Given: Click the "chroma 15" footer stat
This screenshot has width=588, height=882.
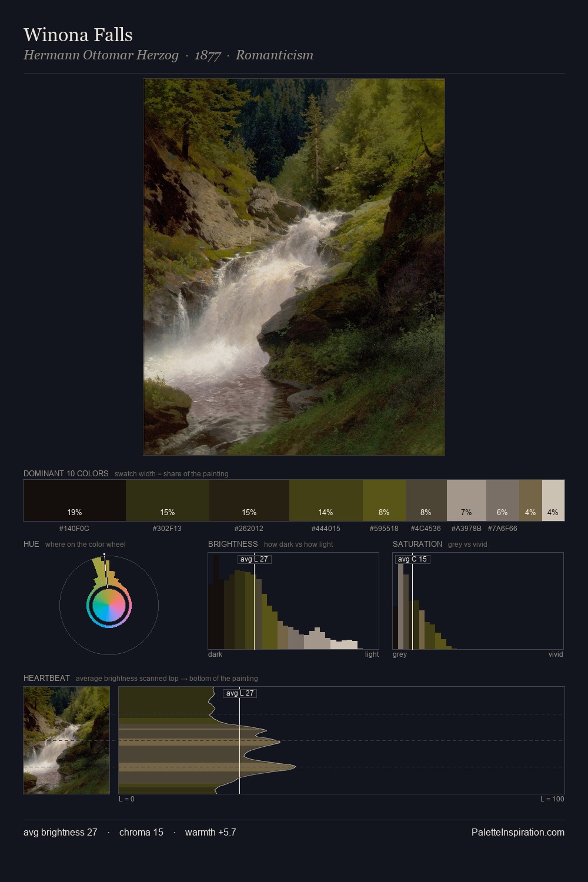Looking at the screenshot, I should point(141,832).
